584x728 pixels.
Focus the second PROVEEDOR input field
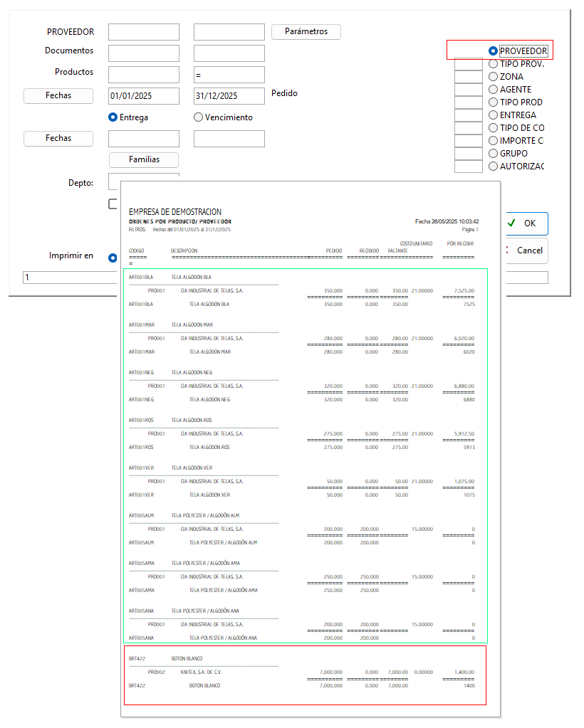(229, 32)
